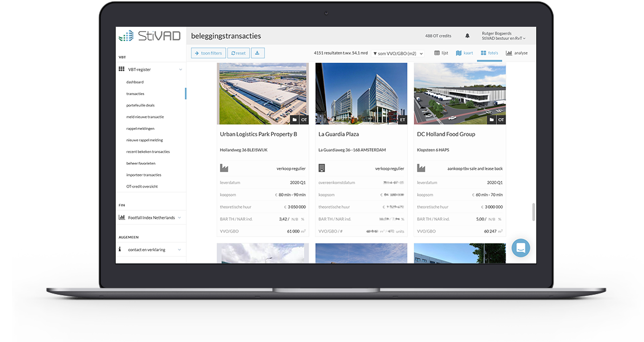The height and width of the screenshot is (342, 644).
Task: Click the OT badge on DC Holland photo
Action: (501, 120)
